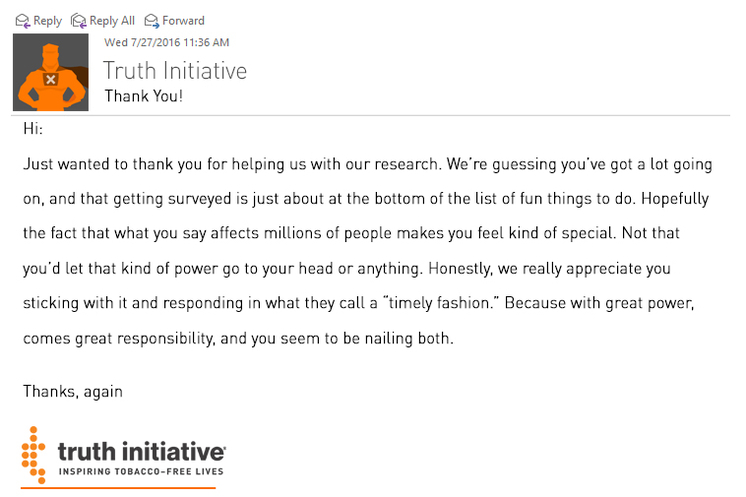Click the line starting "Just wanted to thank you"
This screenshot has width=746, height=497.
click(380, 163)
